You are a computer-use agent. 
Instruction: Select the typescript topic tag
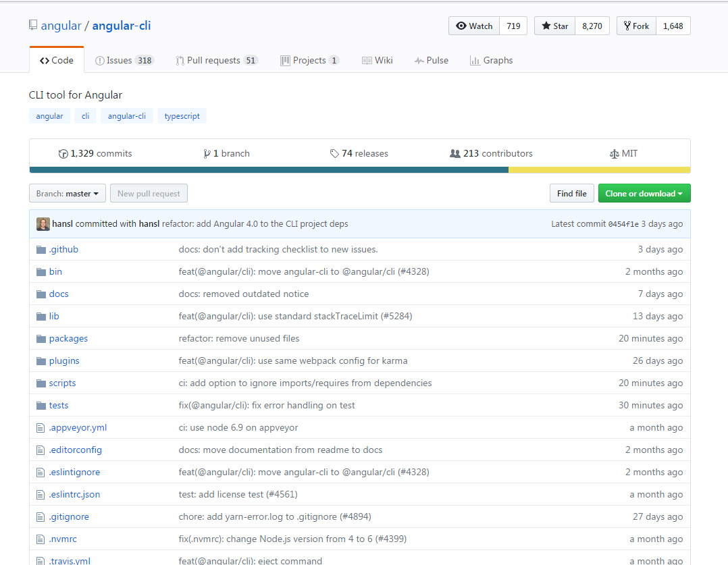click(182, 116)
